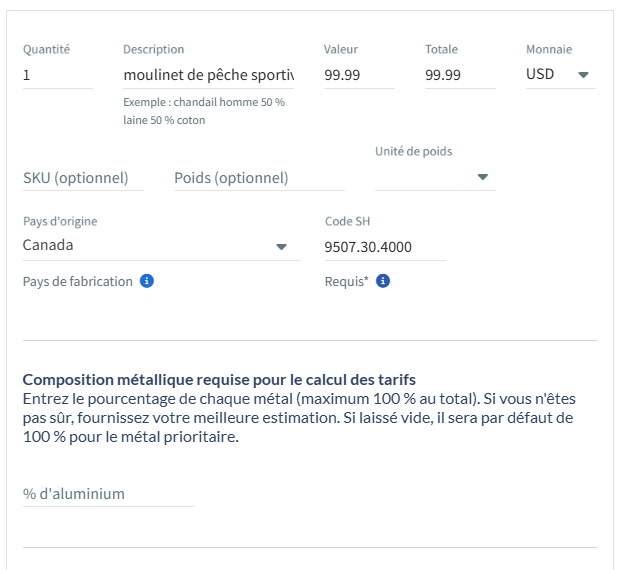Select the Valeur field showing 99.99
This screenshot has width=621, height=570.
pos(359,75)
